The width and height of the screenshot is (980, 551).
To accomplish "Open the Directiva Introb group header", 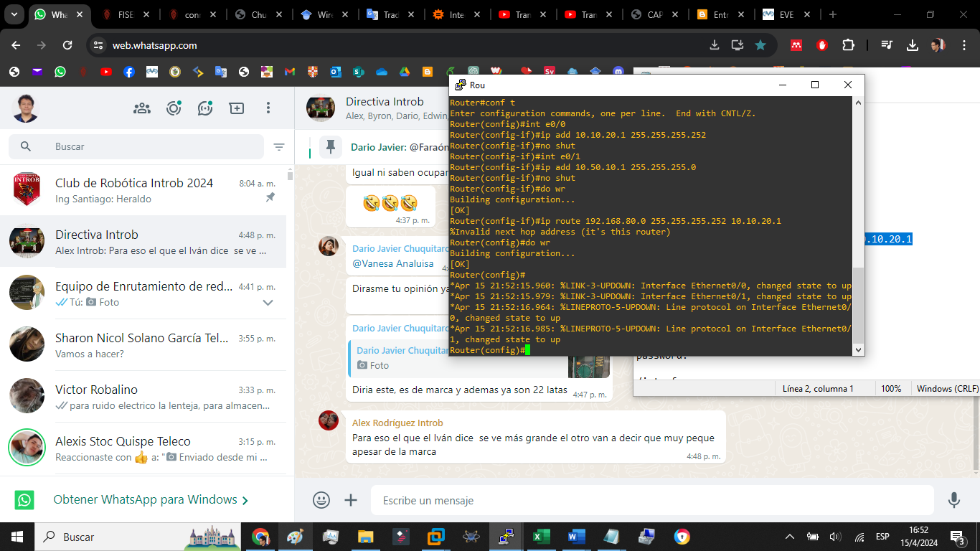I will pos(385,102).
